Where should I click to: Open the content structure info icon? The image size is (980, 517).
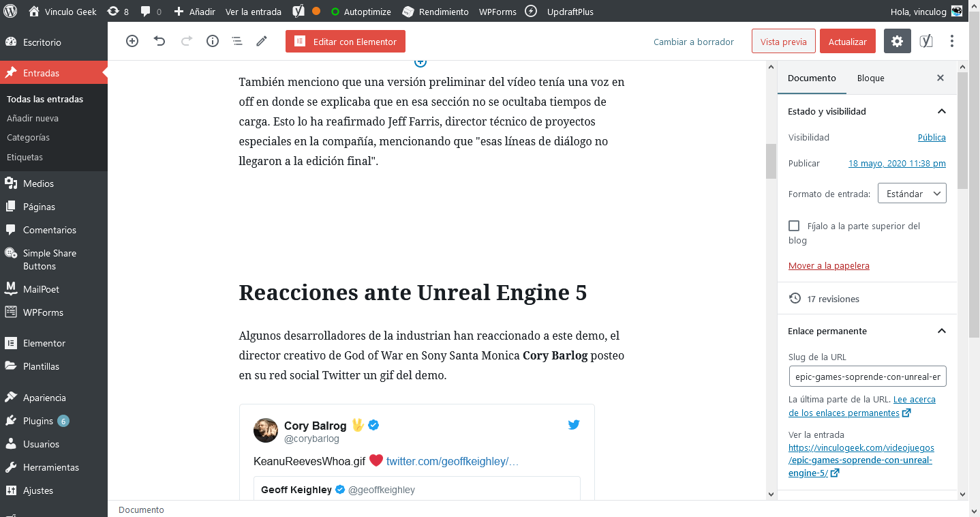213,42
